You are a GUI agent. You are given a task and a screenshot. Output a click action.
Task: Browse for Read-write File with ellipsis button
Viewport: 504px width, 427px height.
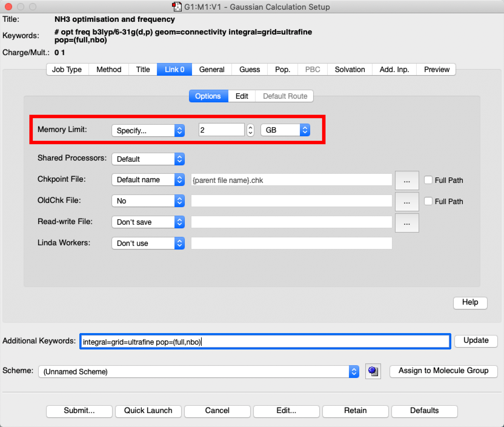click(x=407, y=223)
